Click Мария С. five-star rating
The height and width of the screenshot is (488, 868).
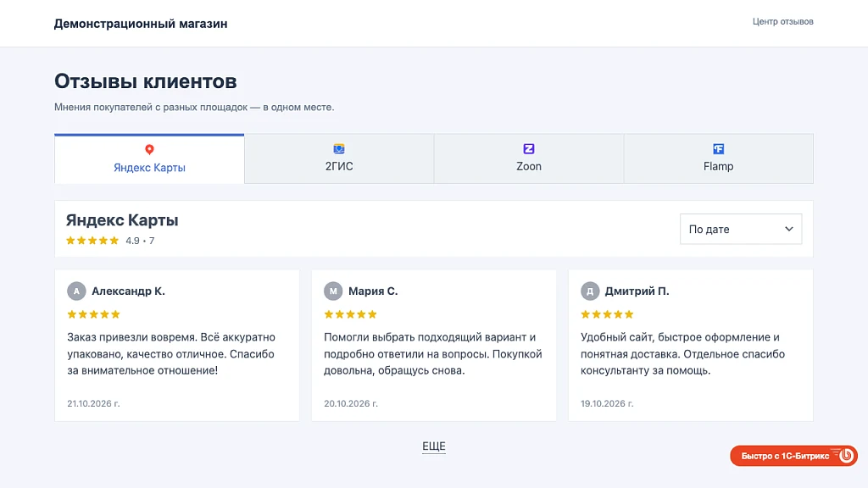pyautogui.click(x=350, y=314)
